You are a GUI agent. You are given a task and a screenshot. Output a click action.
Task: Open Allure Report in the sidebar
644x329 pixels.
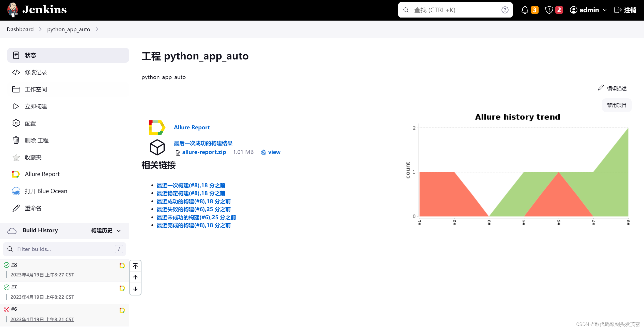point(68,174)
